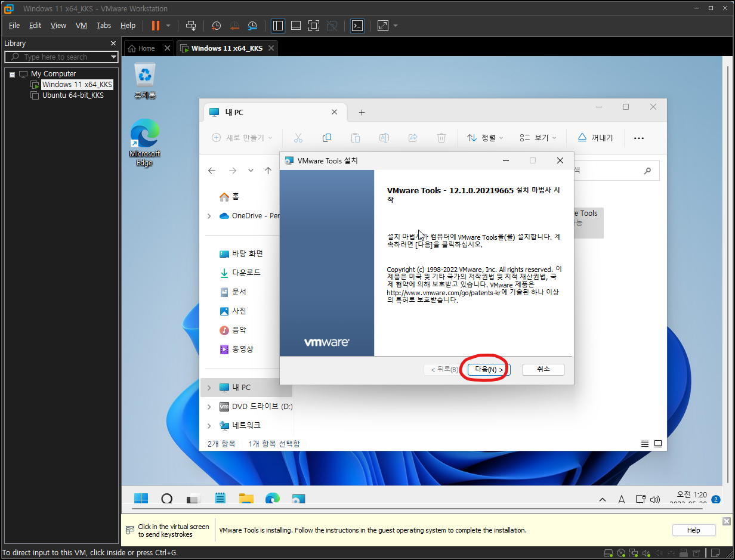
Task: Click the guest taskbar volume icon
Action: tap(655, 499)
